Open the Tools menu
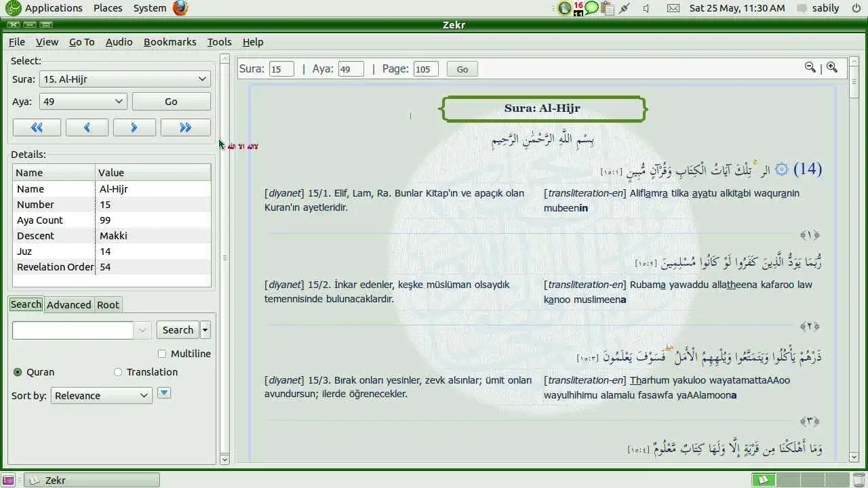This screenshot has width=868, height=488. click(220, 42)
